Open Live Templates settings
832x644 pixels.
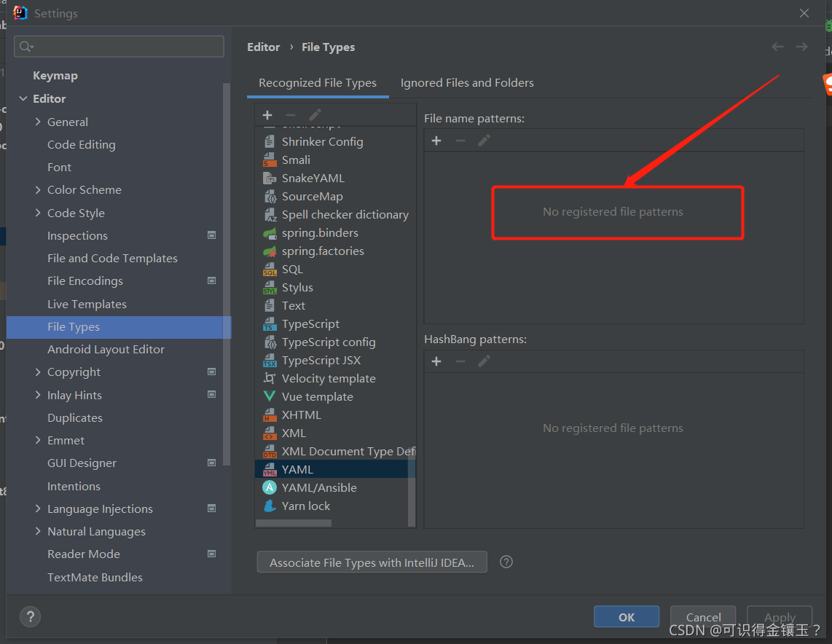coord(87,304)
